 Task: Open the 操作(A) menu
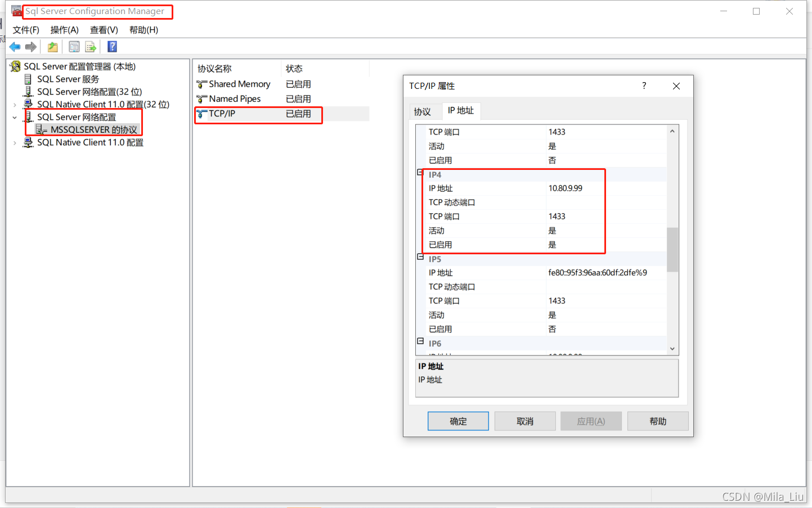(65, 30)
